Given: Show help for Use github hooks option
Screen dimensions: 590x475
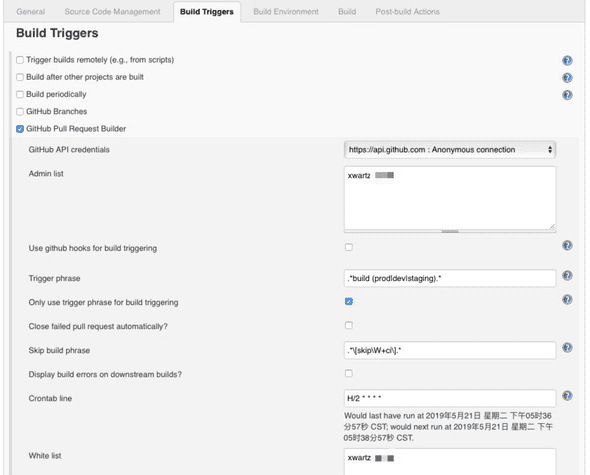Looking at the screenshot, I should pyautogui.click(x=567, y=245).
